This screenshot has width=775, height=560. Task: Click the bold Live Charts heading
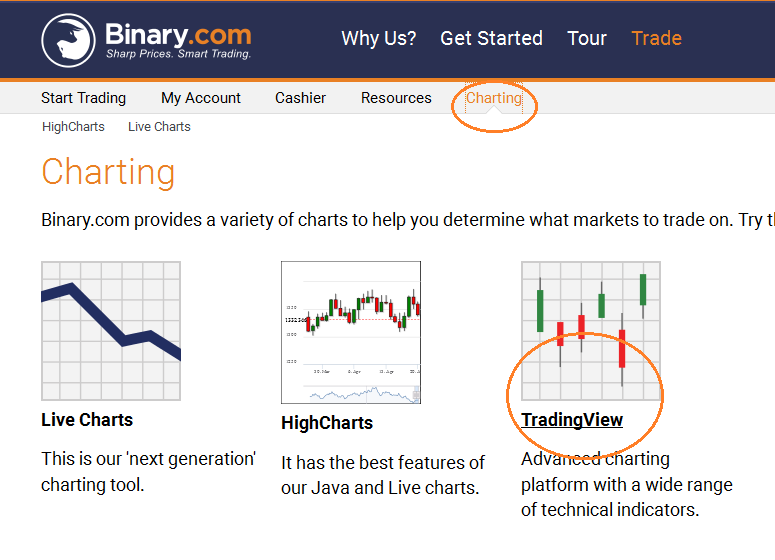coord(87,420)
